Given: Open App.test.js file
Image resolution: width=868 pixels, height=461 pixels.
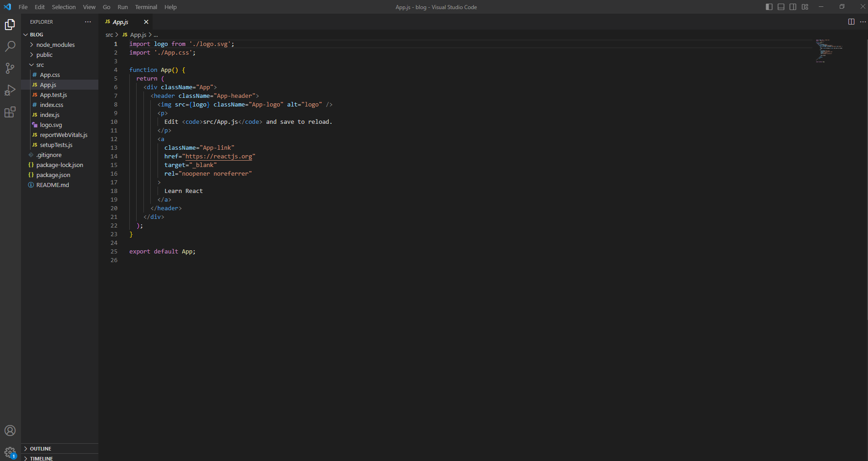Looking at the screenshot, I should pyautogui.click(x=60, y=95).
